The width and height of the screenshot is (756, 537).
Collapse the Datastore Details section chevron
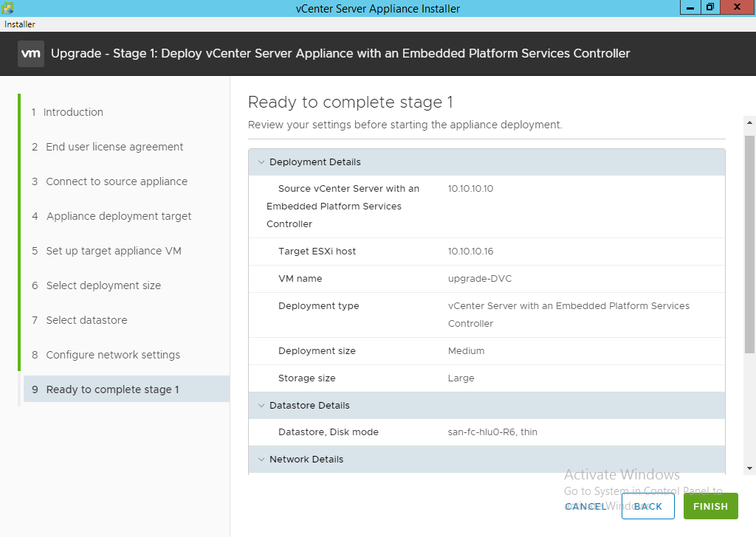tap(261, 406)
